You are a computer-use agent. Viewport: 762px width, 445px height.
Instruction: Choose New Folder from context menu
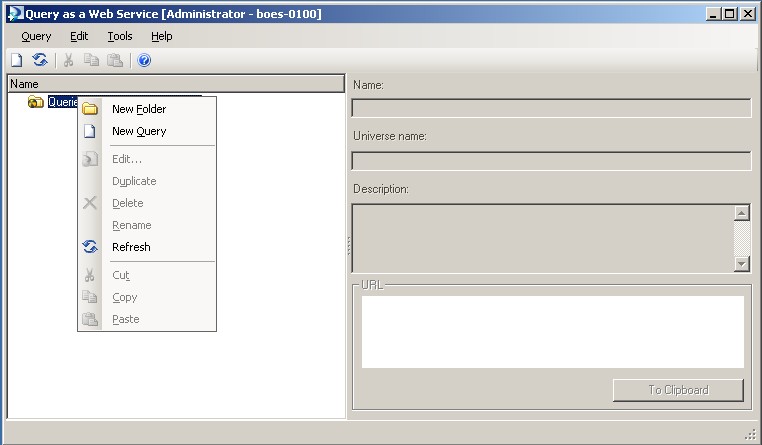(147, 109)
